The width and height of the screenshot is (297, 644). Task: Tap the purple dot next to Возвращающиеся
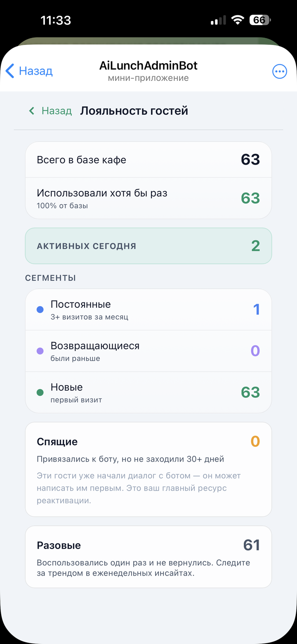[40, 351]
